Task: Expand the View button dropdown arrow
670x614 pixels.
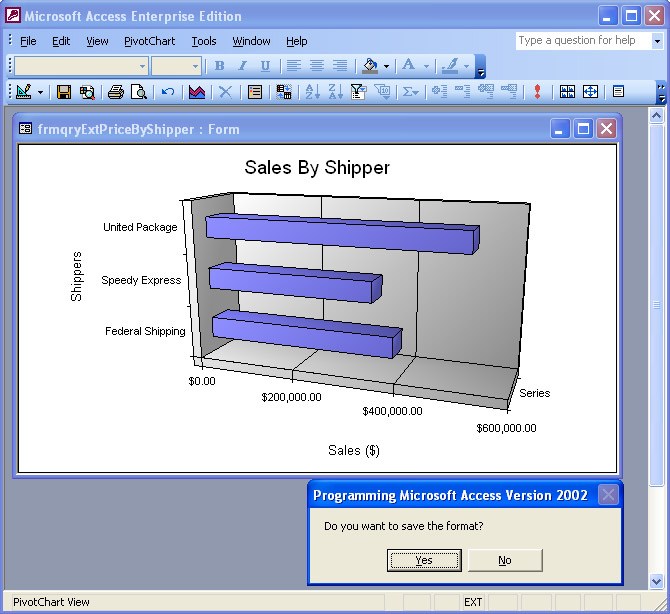Action: click(x=41, y=92)
